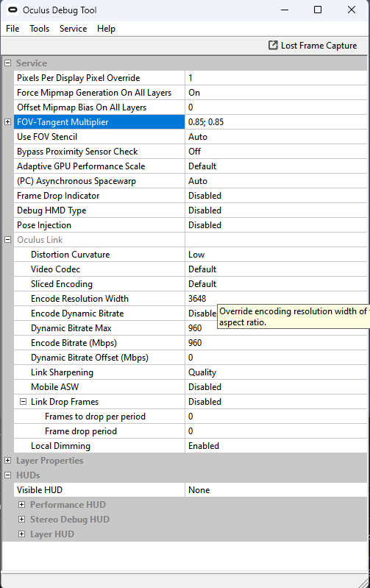Screen dimensions: 370x588
Task: Open Lost Frame Capture
Action: [x=313, y=46]
